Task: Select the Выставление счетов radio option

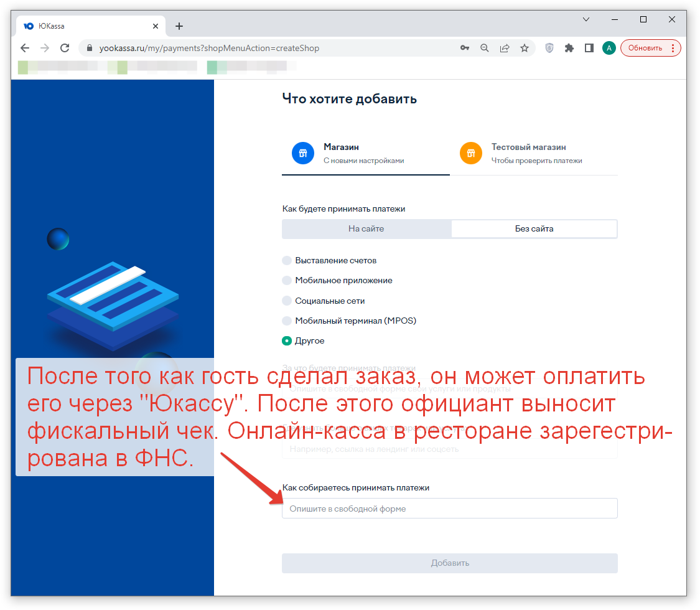Action: 287,260
